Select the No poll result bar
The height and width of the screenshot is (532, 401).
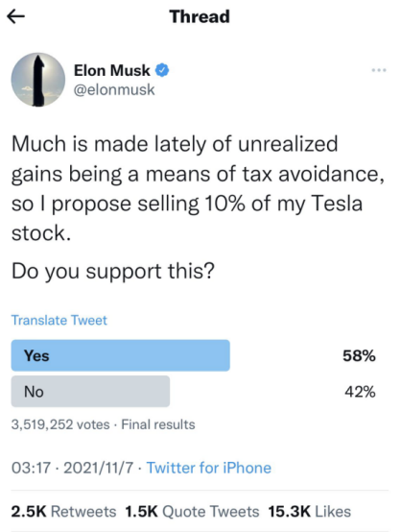[90, 391]
